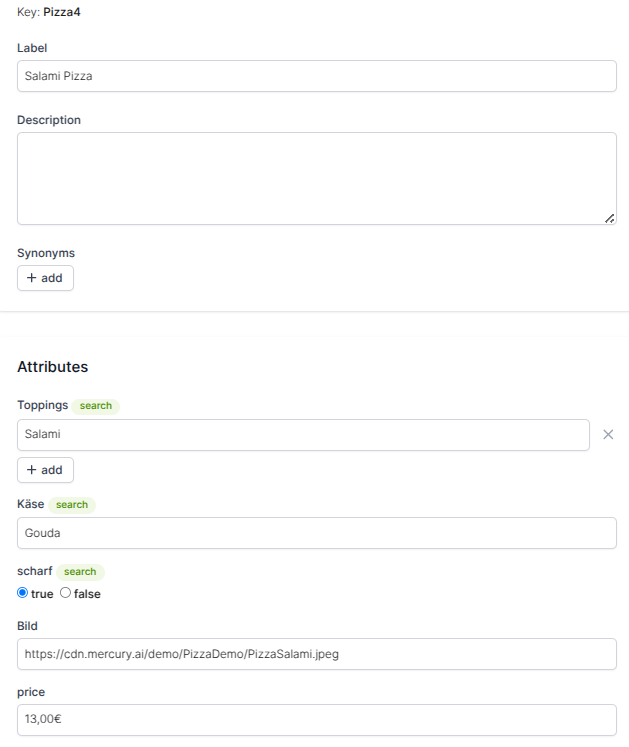Screen dimensions: 629x747
Task: Add a new synonym entry
Action: (x=45, y=278)
